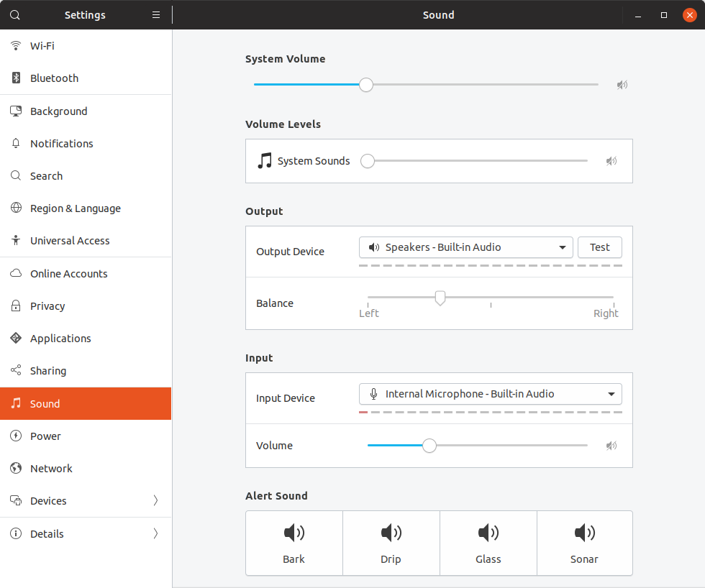This screenshot has height=588, width=705.
Task: Click the Test output button
Action: pos(600,247)
